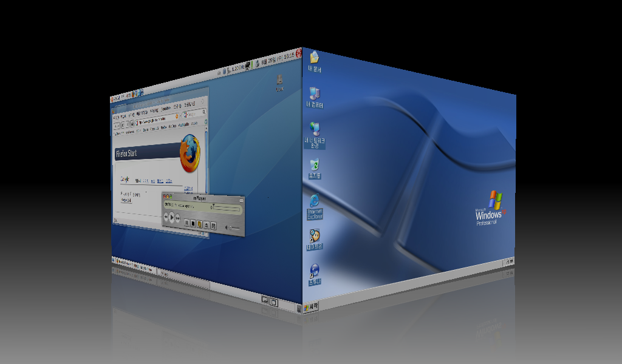
Task: Click the Windows 시작 Start button
Action: click(x=310, y=306)
